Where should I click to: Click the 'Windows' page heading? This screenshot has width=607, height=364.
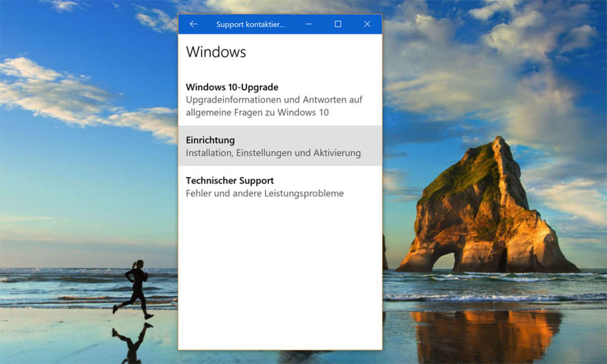pos(216,52)
